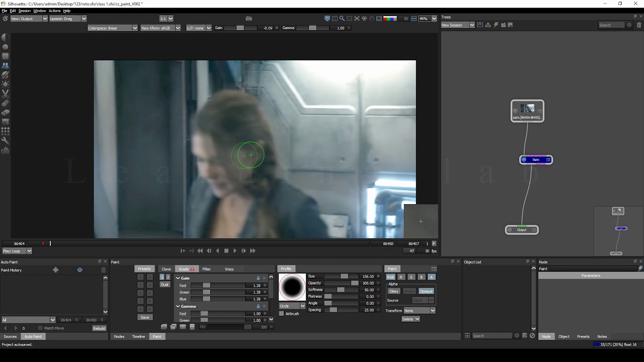Switch to the Sources tab
Image resolution: width=644 pixels, height=362 pixels.
(10, 336)
